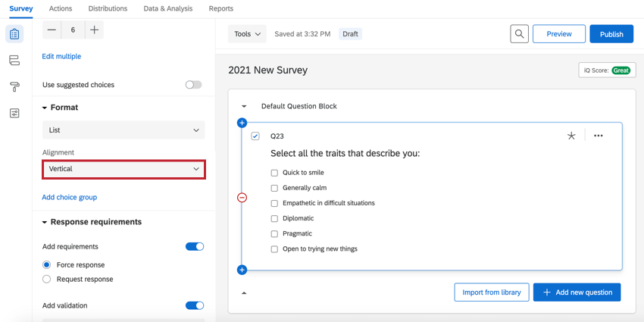Expand the Tools dropdown menu
This screenshot has width=644, height=322.
[247, 34]
